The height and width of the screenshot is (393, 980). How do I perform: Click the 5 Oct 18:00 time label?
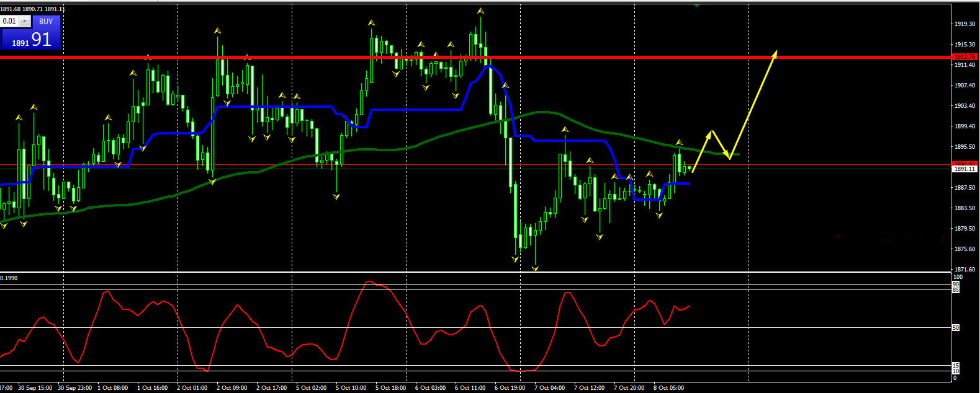coord(390,388)
